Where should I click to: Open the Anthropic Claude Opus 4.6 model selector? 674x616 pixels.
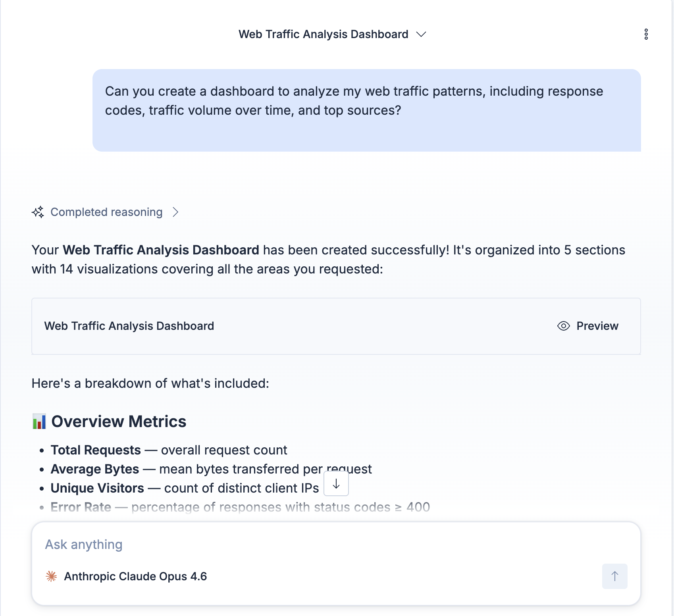point(135,576)
